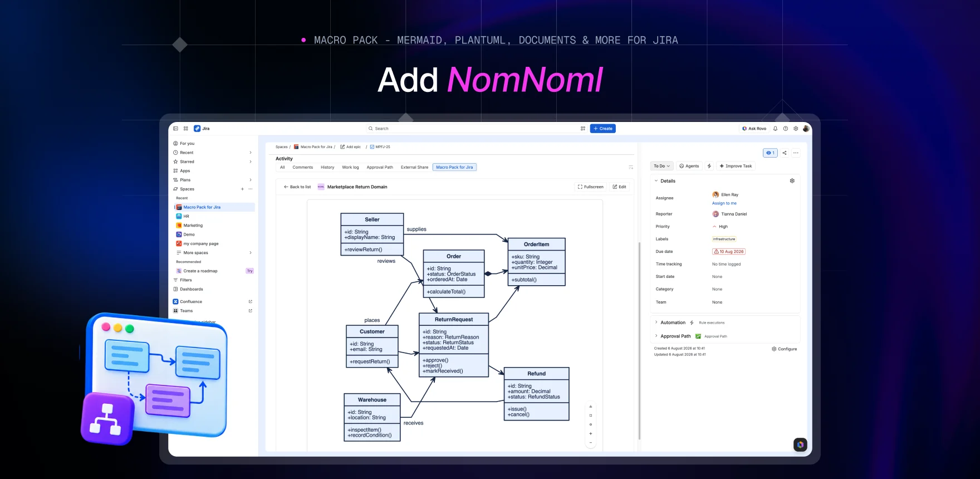Viewport: 980px width, 479px height.
Task: Click the 10 Aug 2026 due date
Action: pyautogui.click(x=729, y=252)
